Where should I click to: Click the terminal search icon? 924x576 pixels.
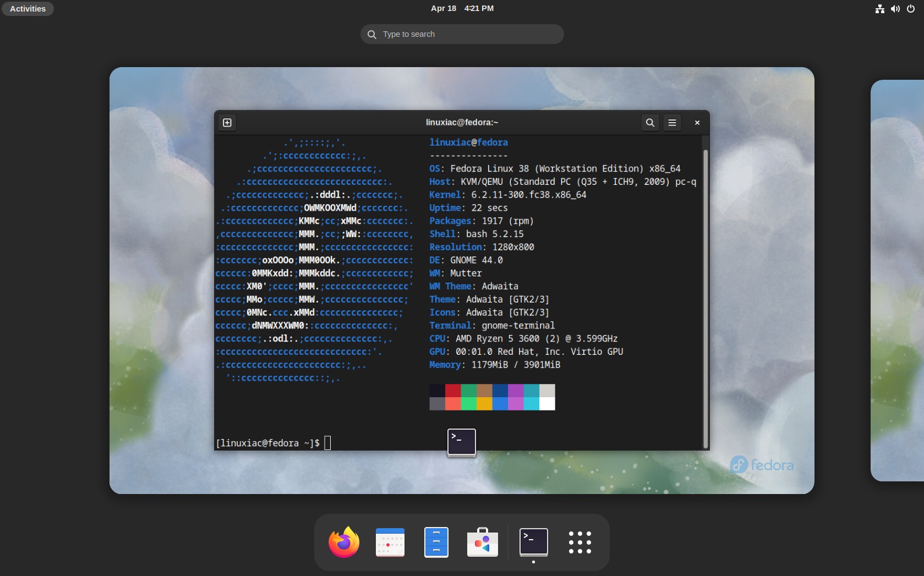point(650,123)
